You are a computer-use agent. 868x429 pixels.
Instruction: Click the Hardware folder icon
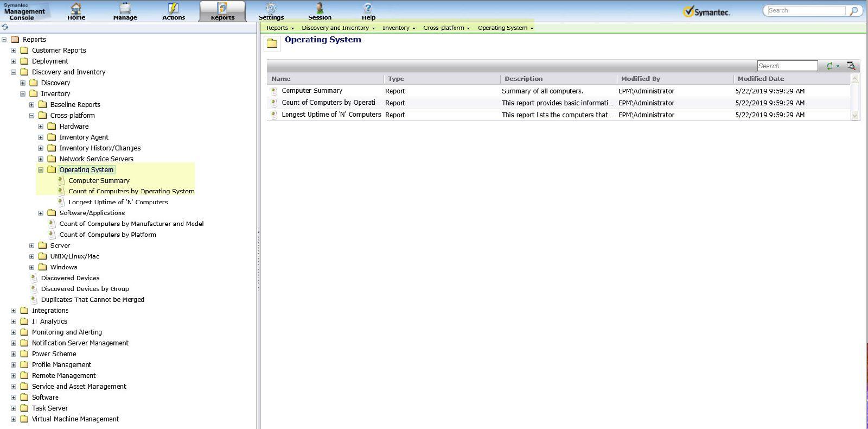coord(52,126)
